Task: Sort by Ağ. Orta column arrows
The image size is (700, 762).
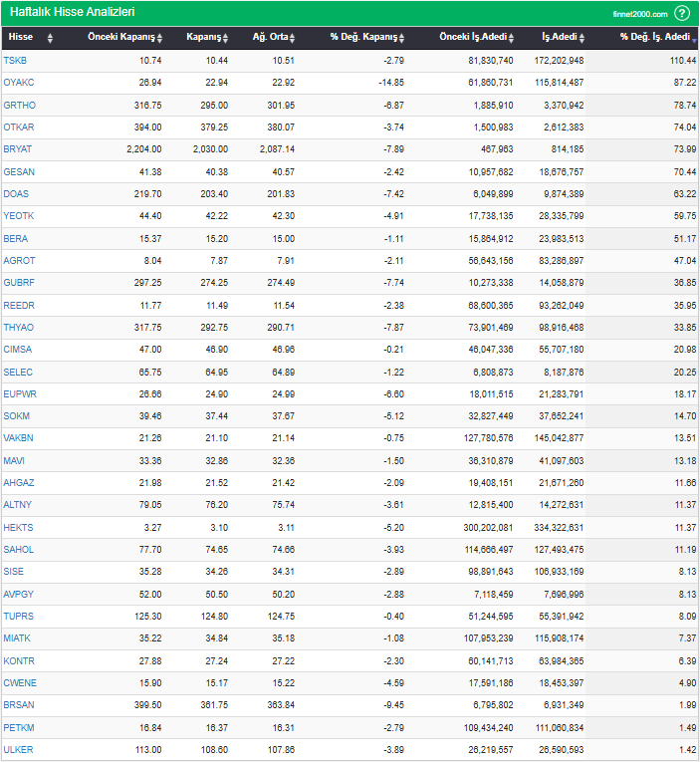Action: (292, 38)
